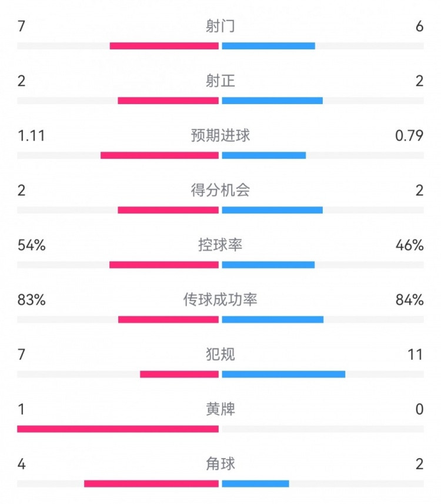Click the 11 fouls value
Screen dimensions: 441x504
pyautogui.click(x=415, y=355)
